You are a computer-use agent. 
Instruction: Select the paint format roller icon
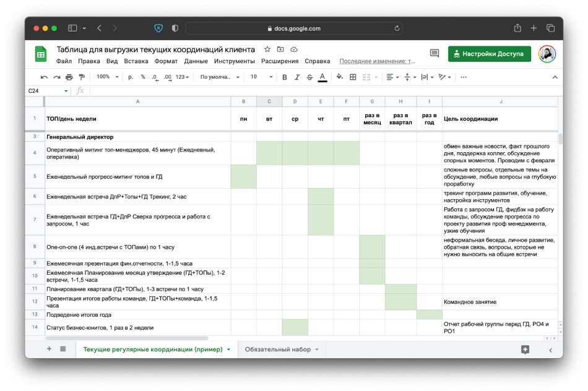pyautogui.click(x=82, y=77)
